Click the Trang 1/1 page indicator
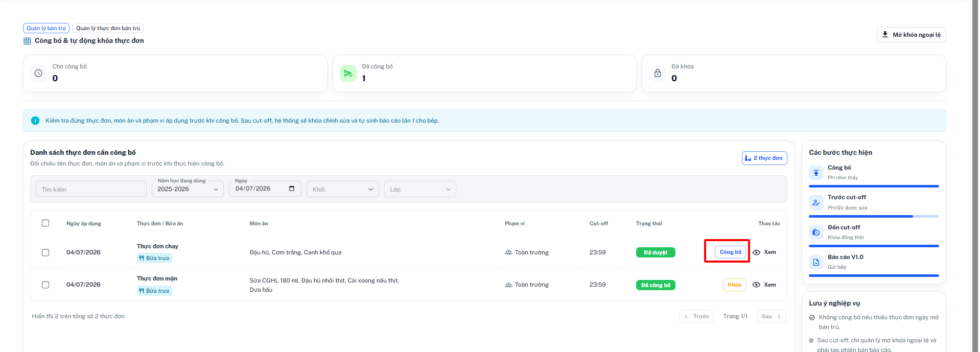Screen dimensions: 980x352 tap(735, 317)
